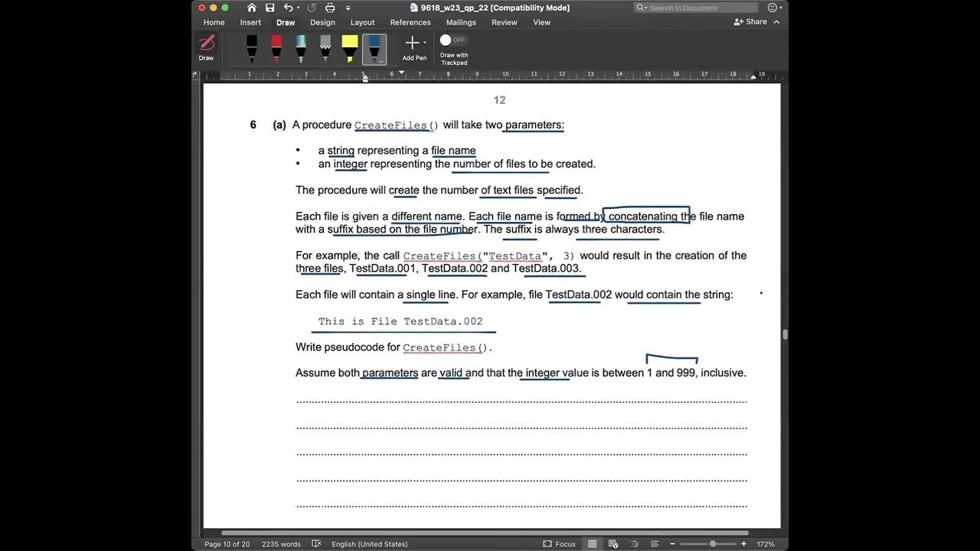Click the text This is File TestData.002
The width and height of the screenshot is (980, 551).
click(x=400, y=321)
